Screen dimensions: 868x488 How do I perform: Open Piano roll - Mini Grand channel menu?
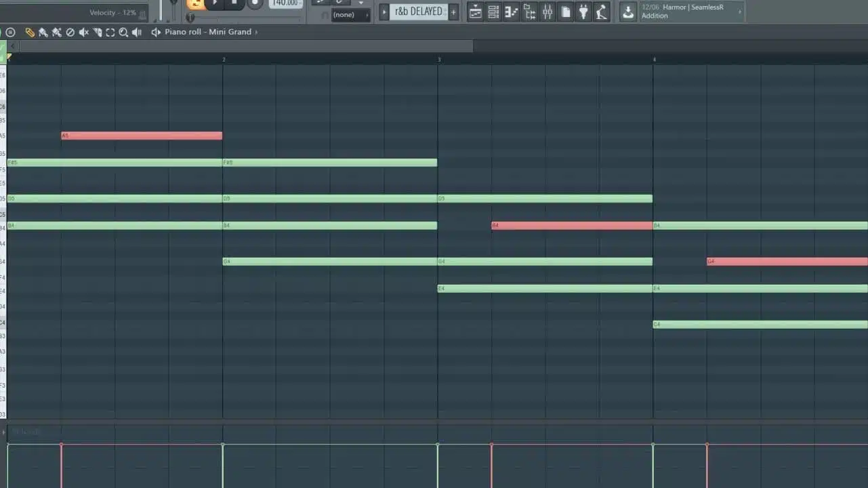click(207, 32)
